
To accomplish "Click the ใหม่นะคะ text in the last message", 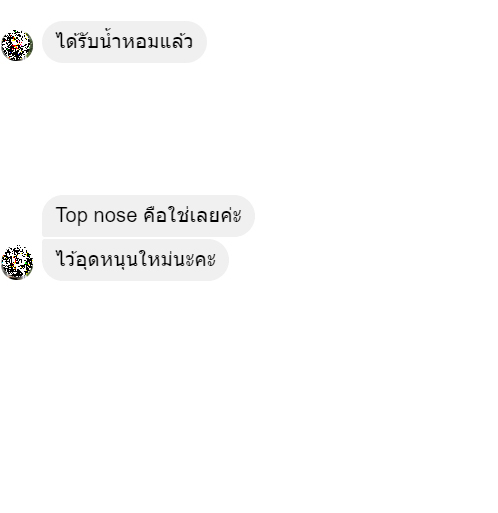I will click(x=177, y=259).
